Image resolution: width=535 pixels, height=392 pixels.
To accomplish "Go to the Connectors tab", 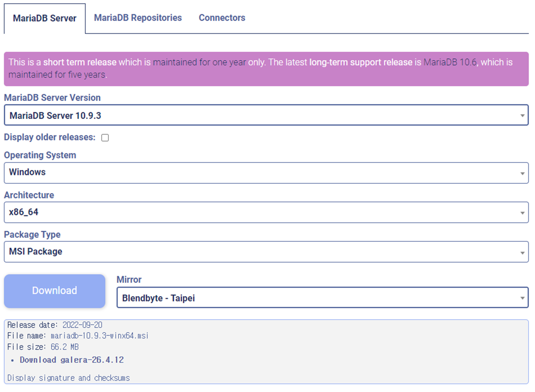I will [x=222, y=18].
